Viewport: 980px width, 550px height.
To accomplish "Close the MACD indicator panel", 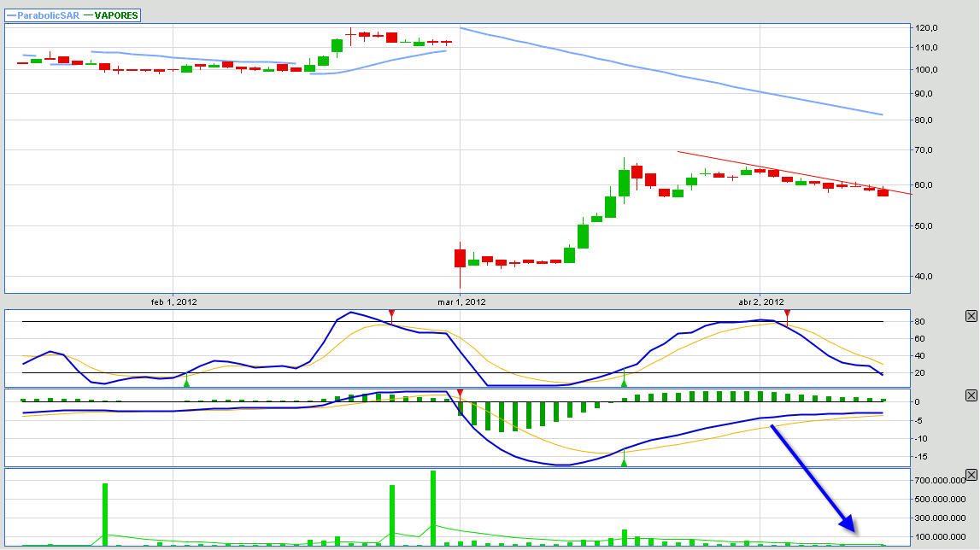I will pos(971,395).
